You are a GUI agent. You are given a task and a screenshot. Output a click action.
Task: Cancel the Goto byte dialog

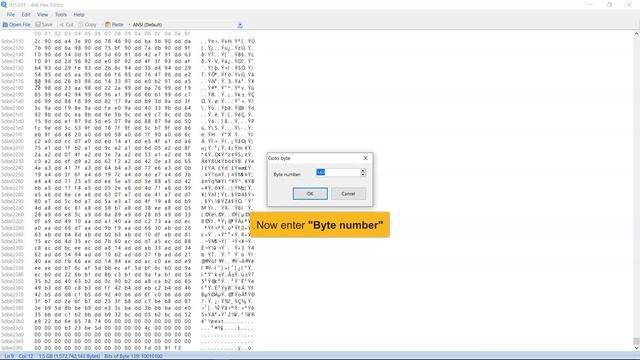click(x=348, y=193)
